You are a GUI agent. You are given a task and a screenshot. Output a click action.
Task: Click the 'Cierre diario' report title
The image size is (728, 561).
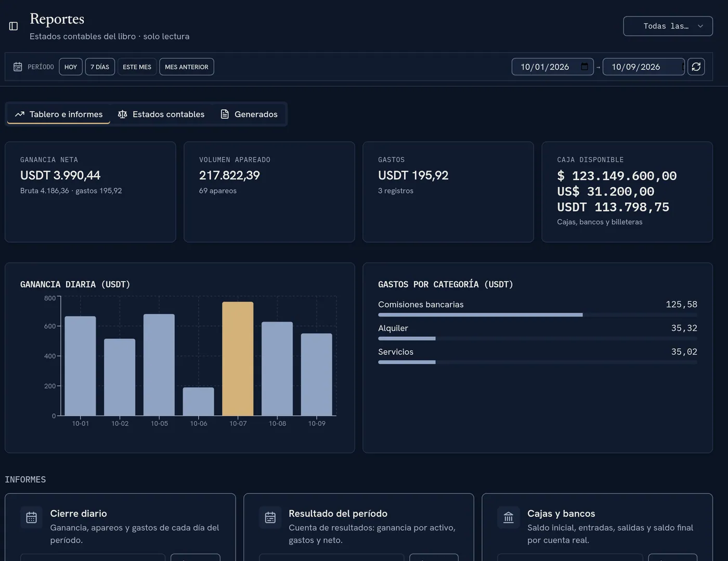pyautogui.click(x=79, y=513)
